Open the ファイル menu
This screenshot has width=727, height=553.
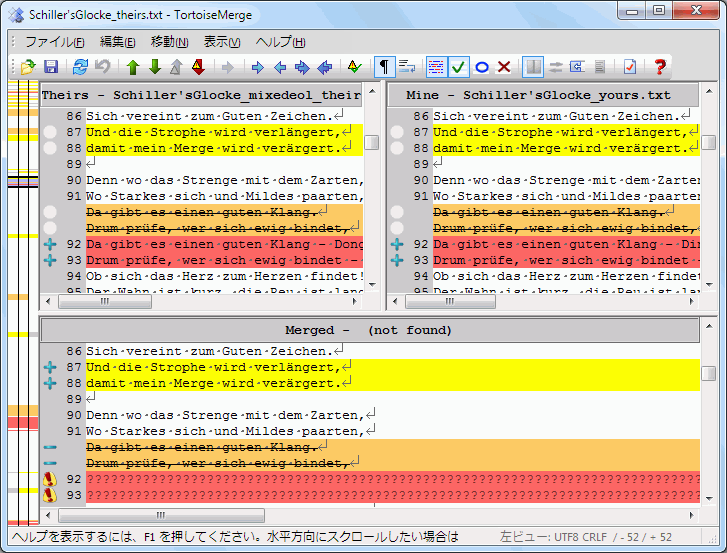coord(54,42)
